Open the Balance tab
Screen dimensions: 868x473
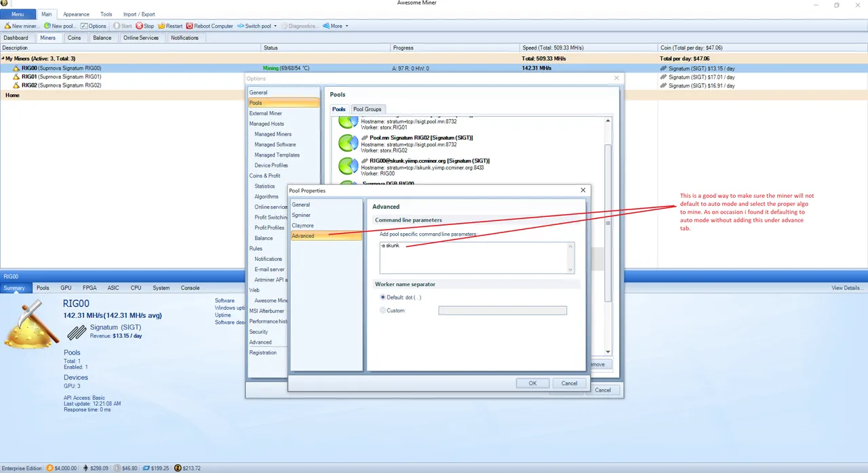pyautogui.click(x=102, y=38)
